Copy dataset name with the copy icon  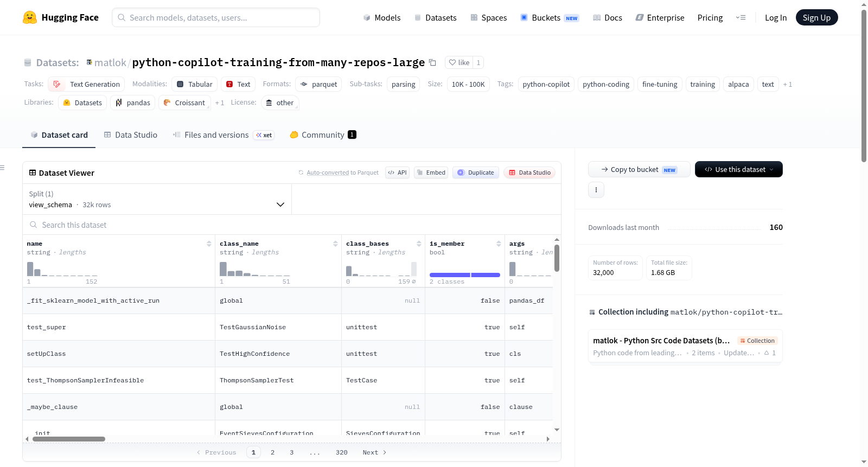click(x=432, y=62)
